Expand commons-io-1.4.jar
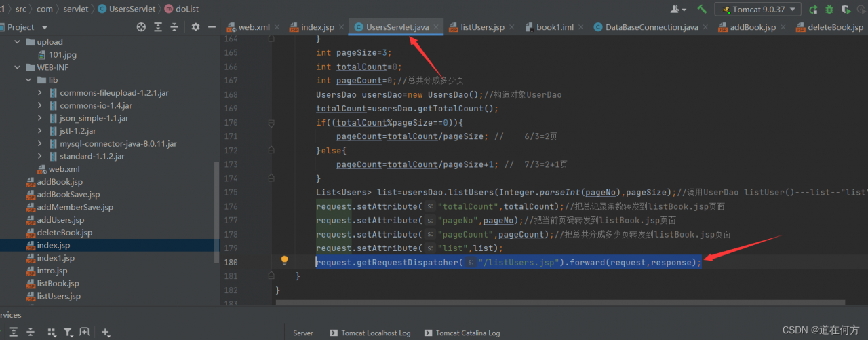 pyautogui.click(x=40, y=105)
